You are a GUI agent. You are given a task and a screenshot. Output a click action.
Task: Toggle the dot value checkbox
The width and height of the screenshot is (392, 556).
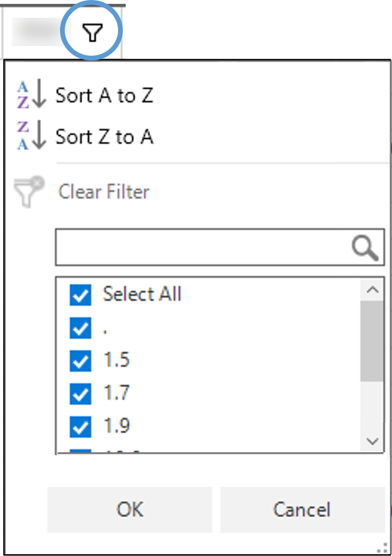[x=80, y=328]
